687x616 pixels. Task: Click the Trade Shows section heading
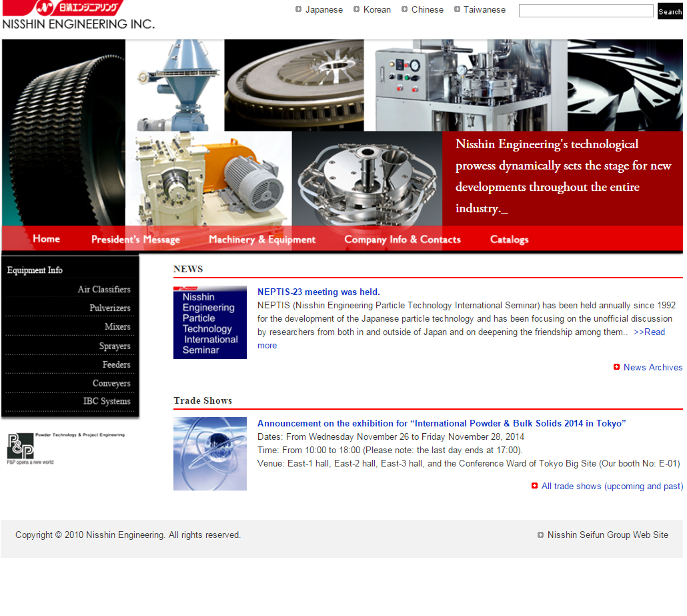point(203,400)
